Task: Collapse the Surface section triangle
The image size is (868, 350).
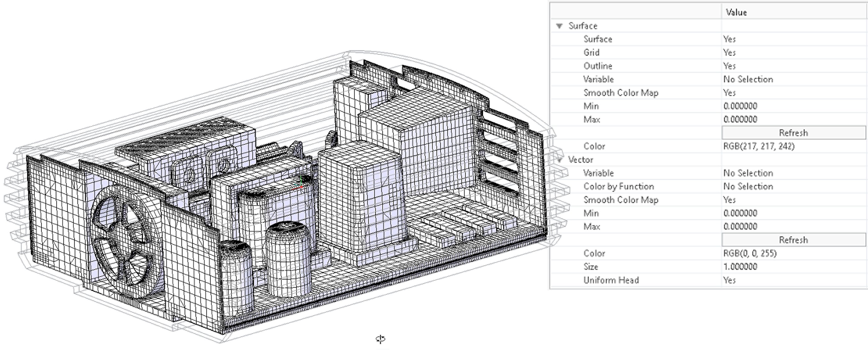Action: click(x=560, y=26)
